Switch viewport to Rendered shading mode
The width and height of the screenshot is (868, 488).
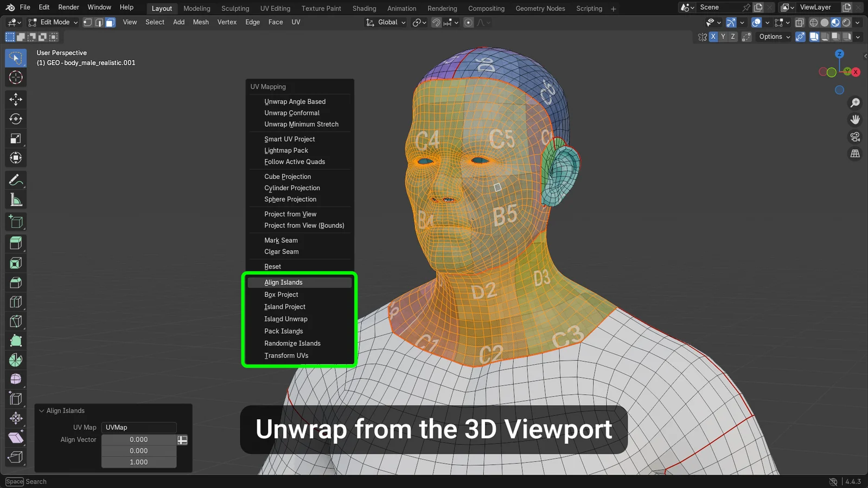[845, 22]
